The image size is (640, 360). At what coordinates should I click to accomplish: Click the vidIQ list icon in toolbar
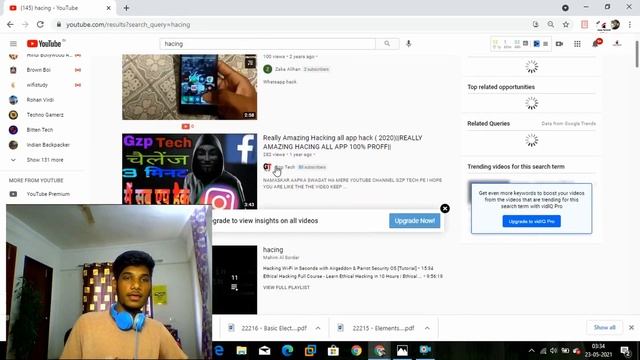(545, 44)
